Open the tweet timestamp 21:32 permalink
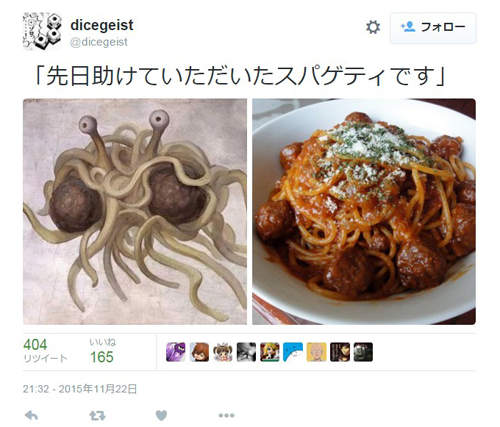 coord(80,389)
